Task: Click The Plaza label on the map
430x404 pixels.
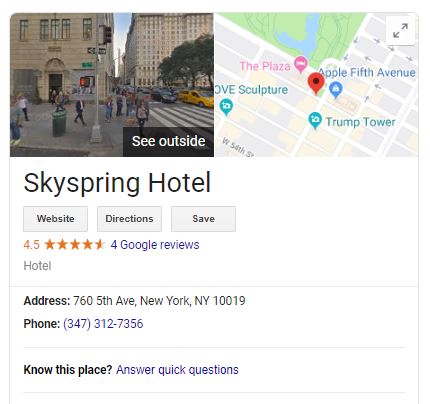Action: (265, 66)
